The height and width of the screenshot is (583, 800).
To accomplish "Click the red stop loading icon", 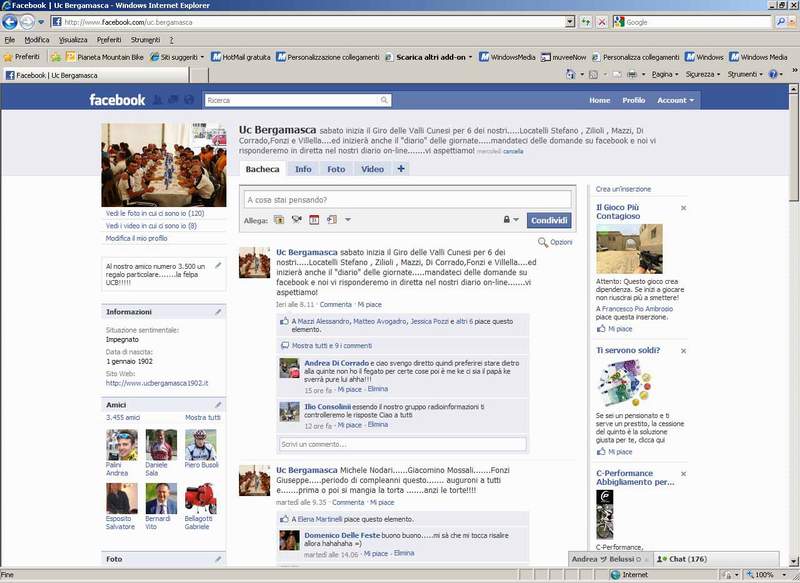I will pyautogui.click(x=602, y=22).
